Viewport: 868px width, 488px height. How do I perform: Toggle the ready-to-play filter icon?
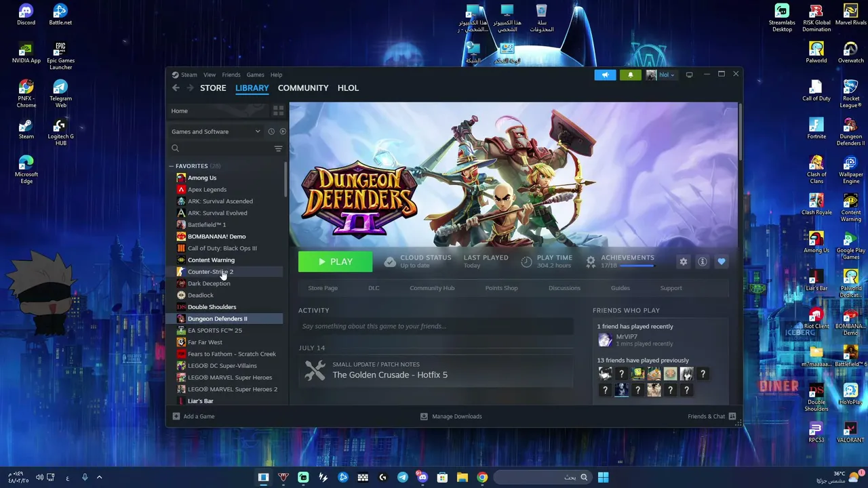coord(283,131)
